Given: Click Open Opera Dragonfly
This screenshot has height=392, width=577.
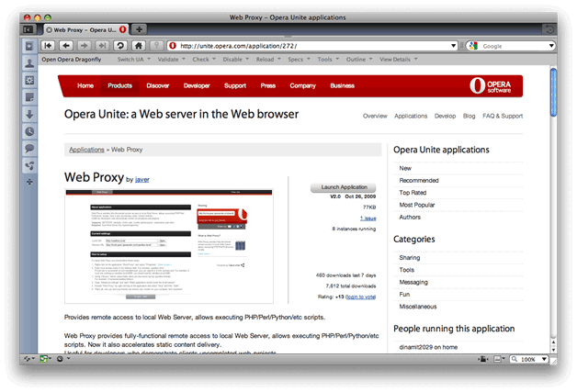Looking at the screenshot, I should pyautogui.click(x=71, y=59).
